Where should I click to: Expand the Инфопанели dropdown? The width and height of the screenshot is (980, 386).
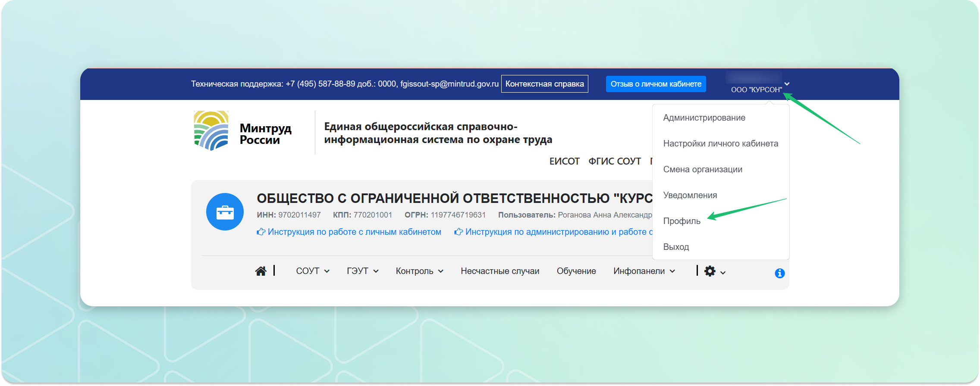[x=644, y=271]
